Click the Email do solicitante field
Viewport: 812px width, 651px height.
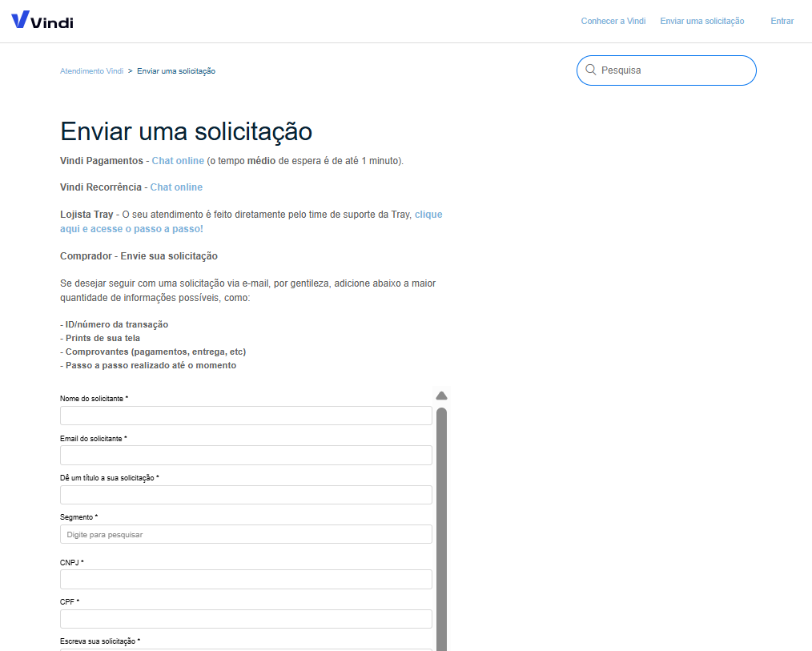coord(246,456)
